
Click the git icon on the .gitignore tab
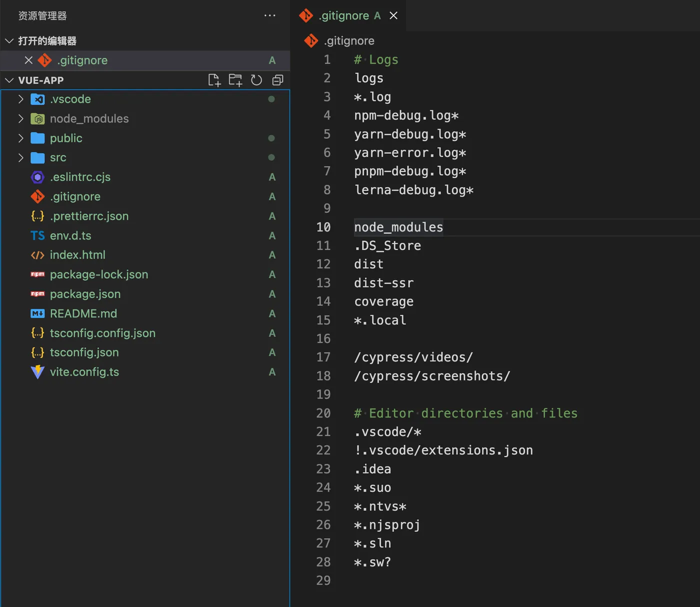[306, 15]
